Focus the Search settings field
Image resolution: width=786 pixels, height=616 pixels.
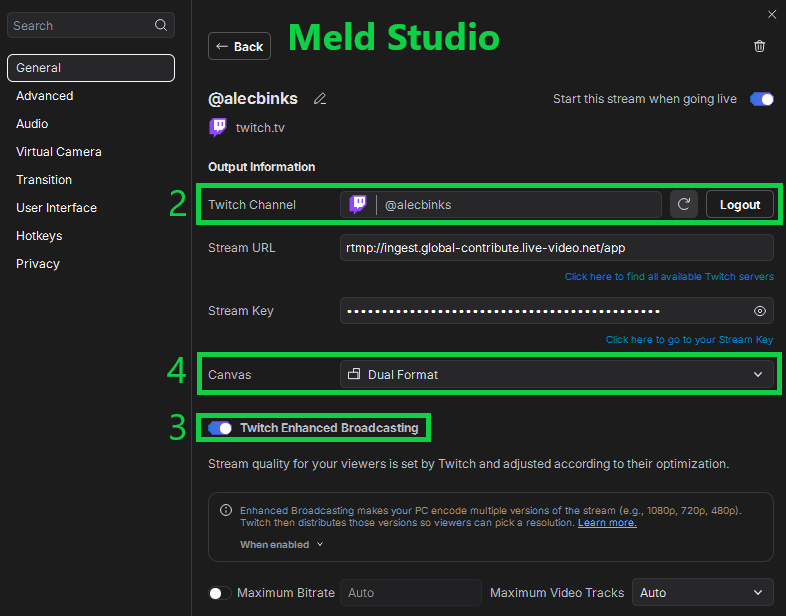[91, 25]
